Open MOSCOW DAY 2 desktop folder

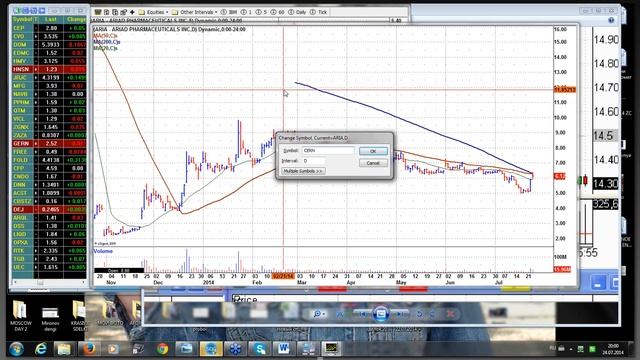(x=21, y=315)
